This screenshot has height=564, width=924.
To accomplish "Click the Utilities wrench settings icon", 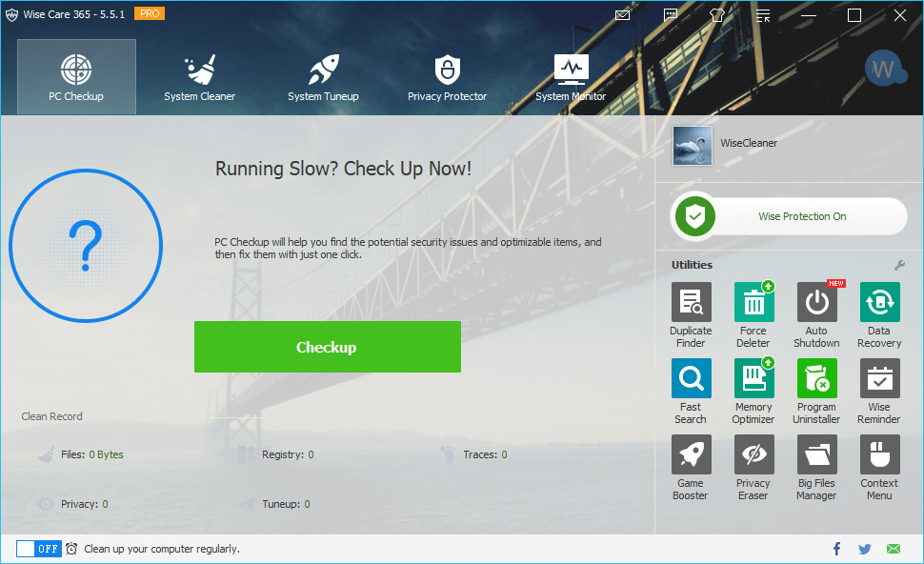I will tap(899, 265).
